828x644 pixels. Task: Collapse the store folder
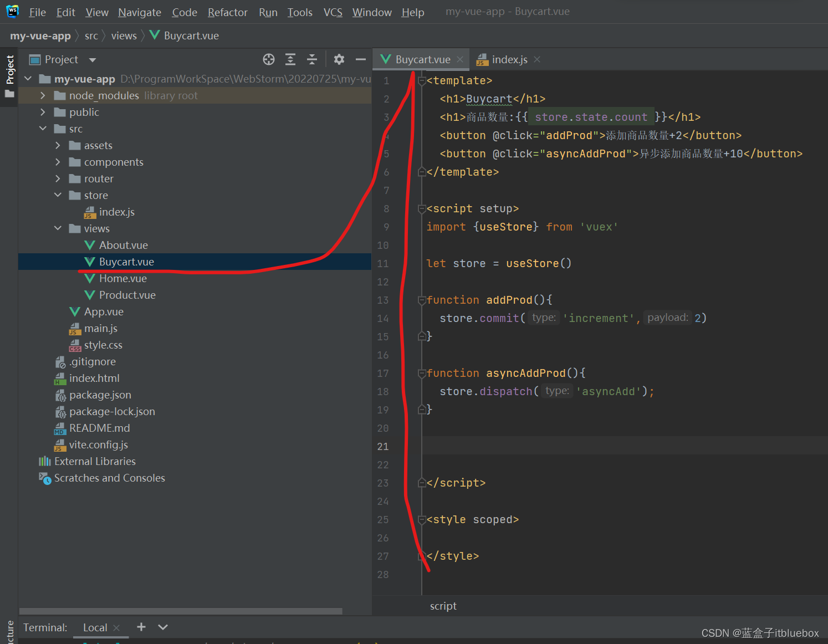click(58, 195)
